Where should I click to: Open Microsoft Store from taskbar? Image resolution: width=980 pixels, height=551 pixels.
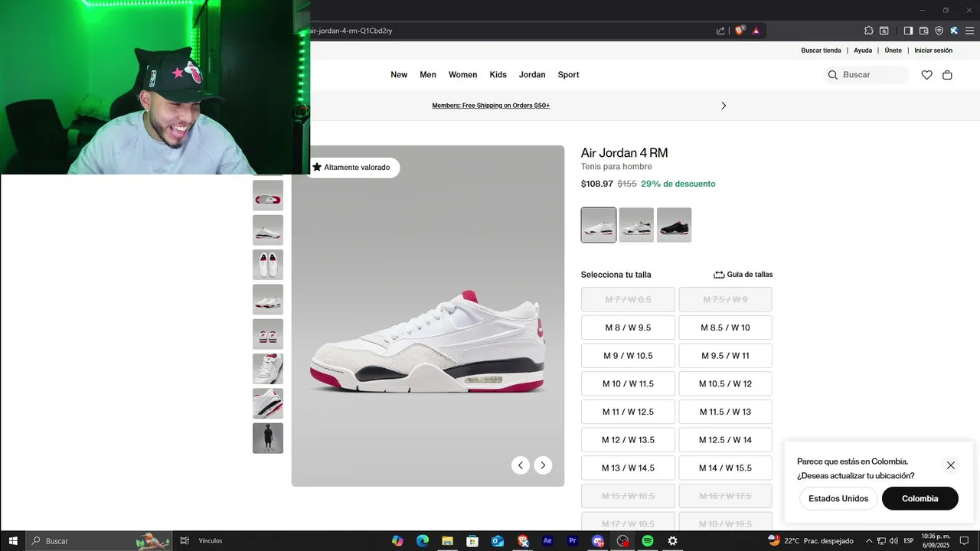click(472, 541)
